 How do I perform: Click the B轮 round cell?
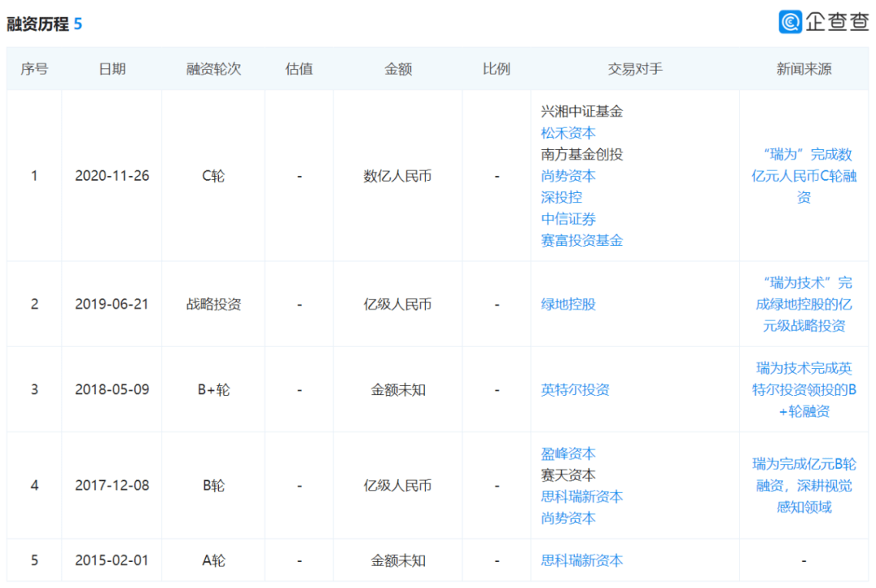[213, 485]
